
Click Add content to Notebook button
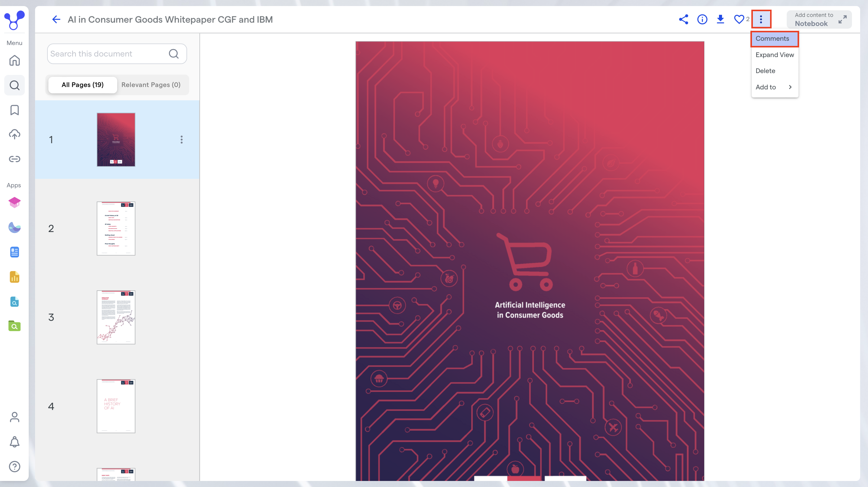pos(819,20)
